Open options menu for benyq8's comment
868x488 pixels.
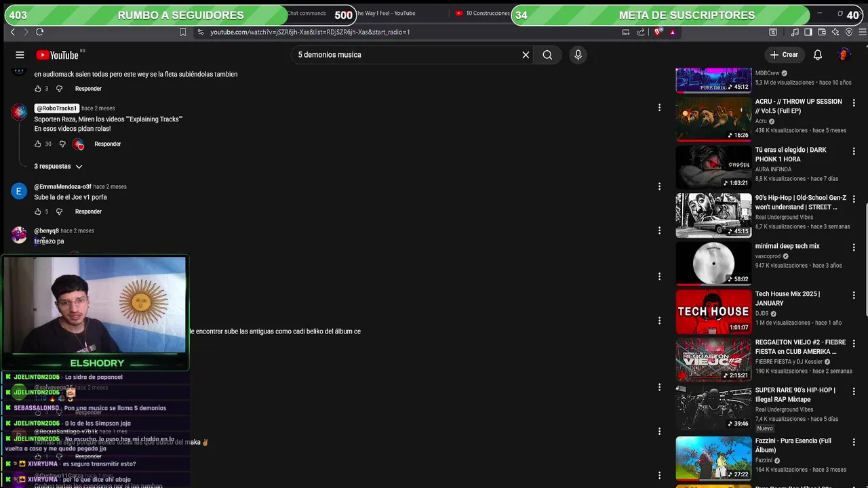(x=659, y=230)
